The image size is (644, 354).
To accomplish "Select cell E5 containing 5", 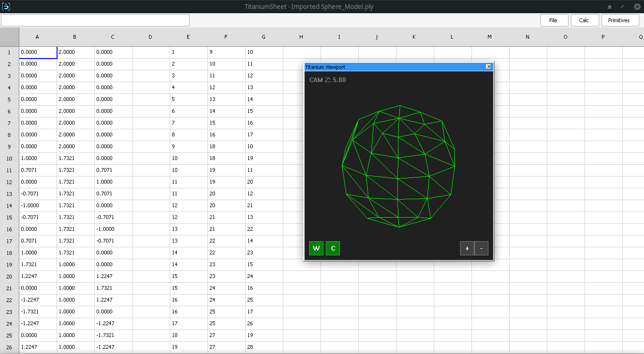I will coord(189,100).
